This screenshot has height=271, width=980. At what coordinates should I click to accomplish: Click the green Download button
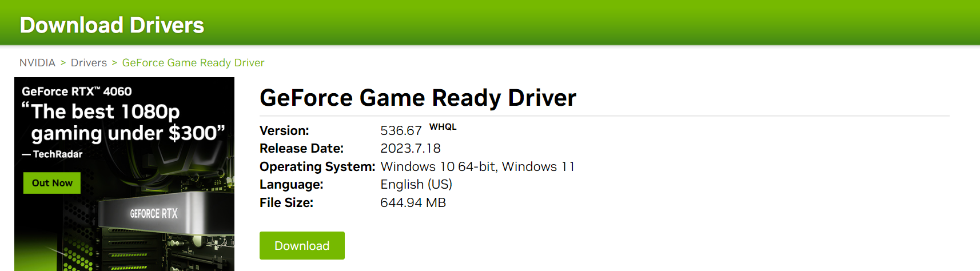[x=302, y=246]
